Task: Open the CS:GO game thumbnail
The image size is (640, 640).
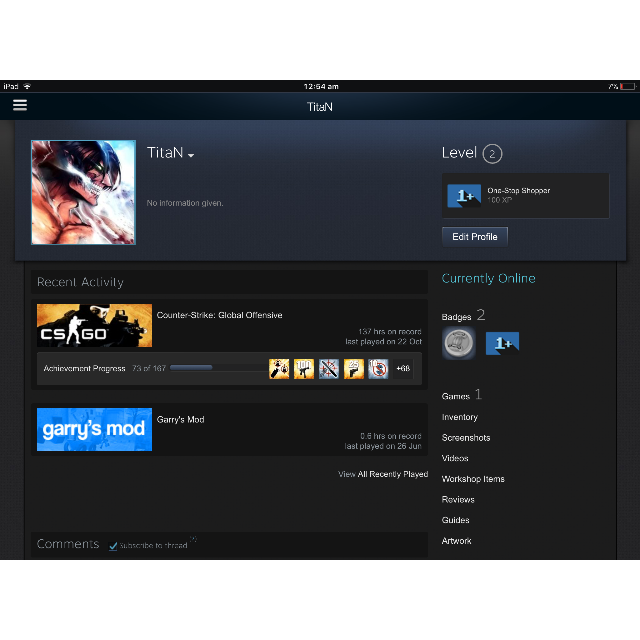Action: click(94, 325)
